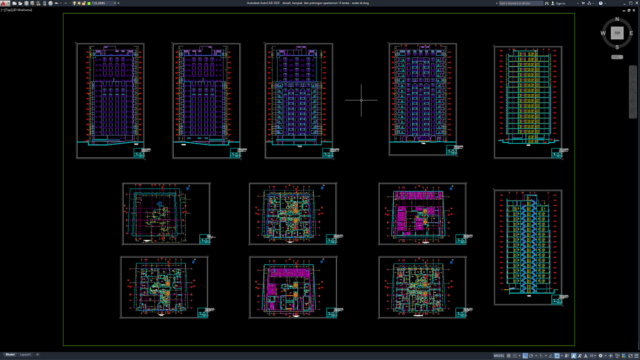Click the green layer color swatch

pos(89,3)
